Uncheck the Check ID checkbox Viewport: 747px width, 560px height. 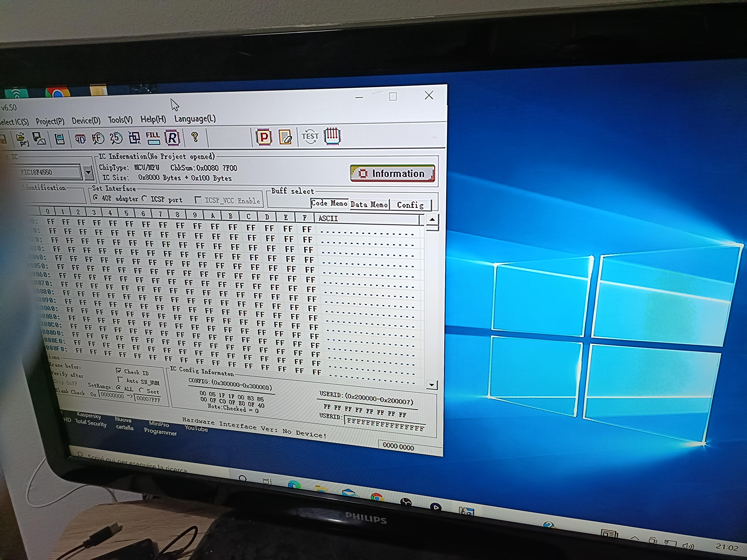click(x=119, y=371)
